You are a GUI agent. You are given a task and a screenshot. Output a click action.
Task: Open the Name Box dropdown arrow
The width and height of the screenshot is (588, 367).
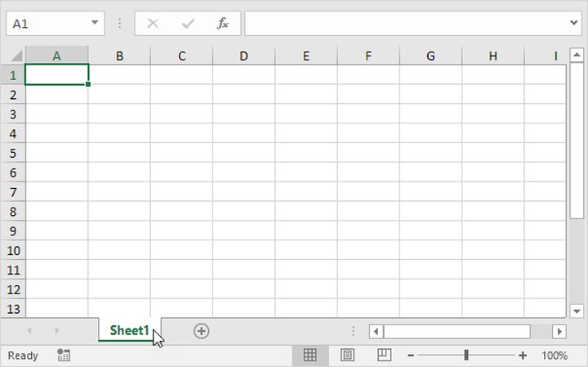[x=96, y=23]
